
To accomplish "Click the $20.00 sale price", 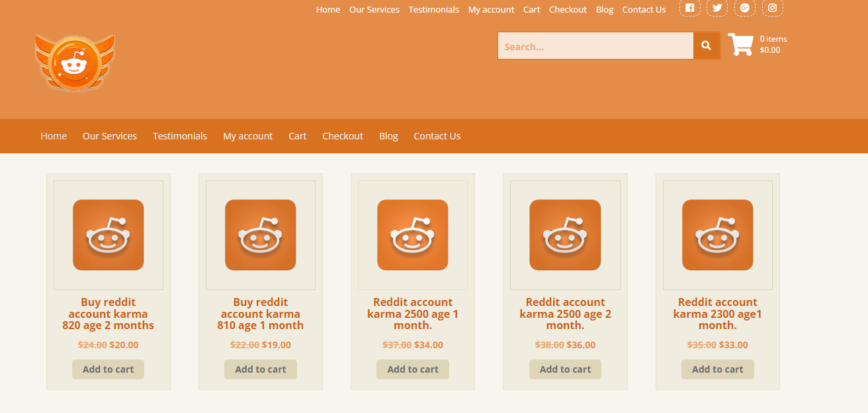I will (124, 345).
